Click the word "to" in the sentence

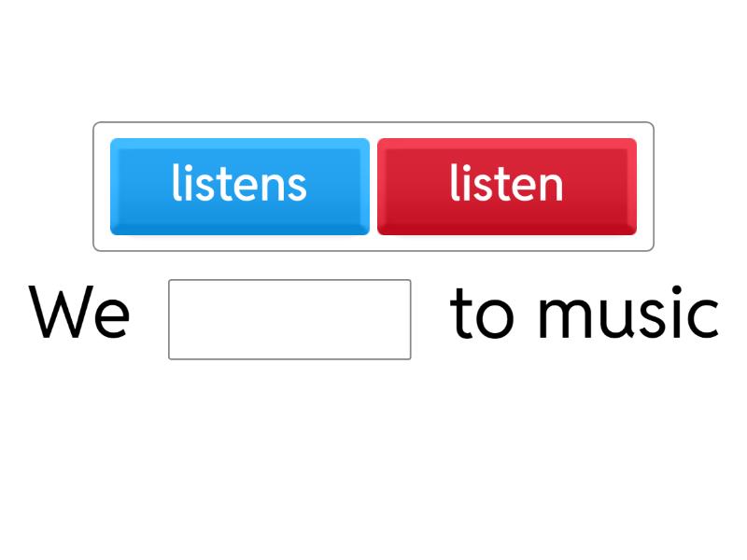pyautogui.click(x=483, y=315)
